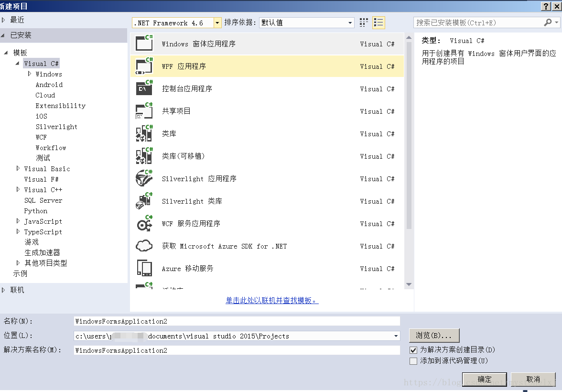Open the 排序依据 默认值 dropdown
This screenshot has width=562, height=392.
pyautogui.click(x=350, y=23)
